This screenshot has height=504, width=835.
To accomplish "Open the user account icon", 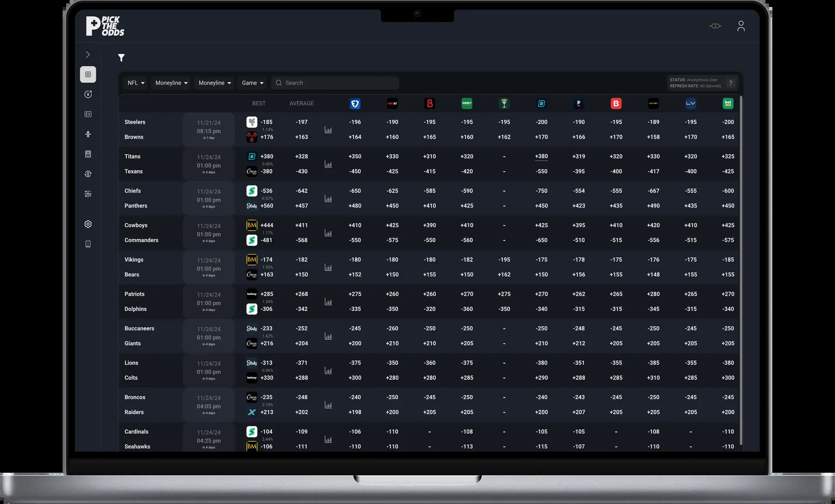I will 741,26.
